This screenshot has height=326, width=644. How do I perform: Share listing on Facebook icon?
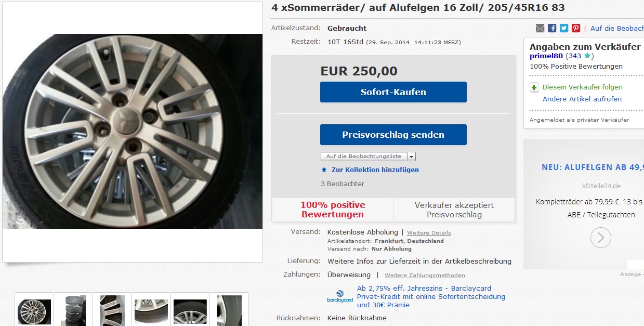point(552,28)
